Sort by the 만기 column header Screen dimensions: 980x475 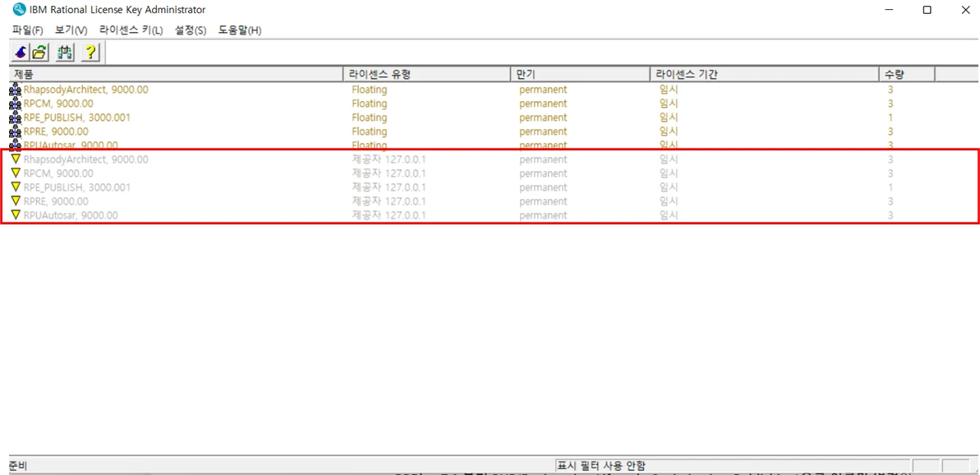tap(580, 75)
